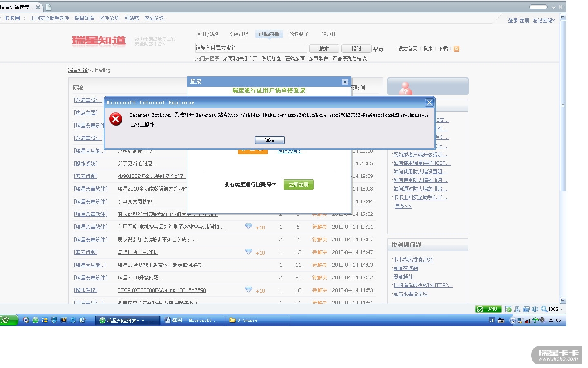Click the green 0/40 security status indicator
This screenshot has height=368, width=588.
[x=488, y=309]
